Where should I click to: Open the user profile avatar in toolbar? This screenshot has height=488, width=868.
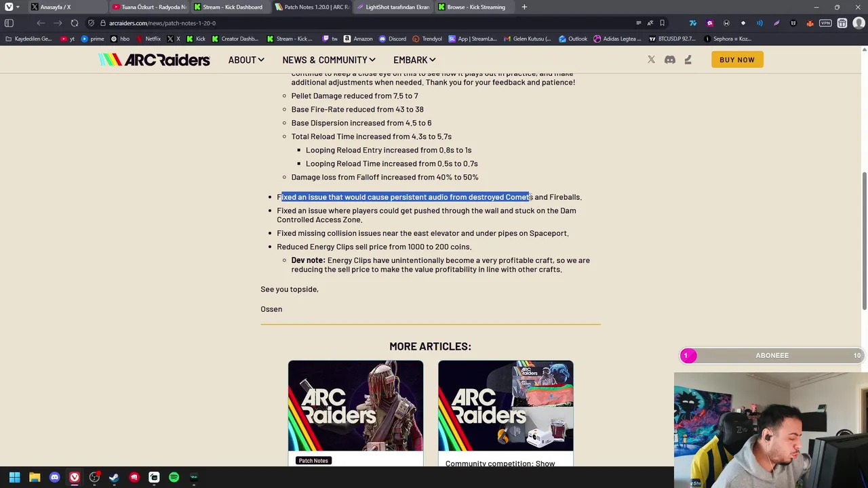point(859,23)
